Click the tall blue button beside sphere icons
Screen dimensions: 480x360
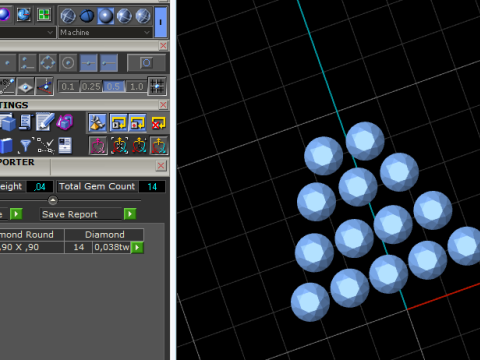tap(161, 22)
